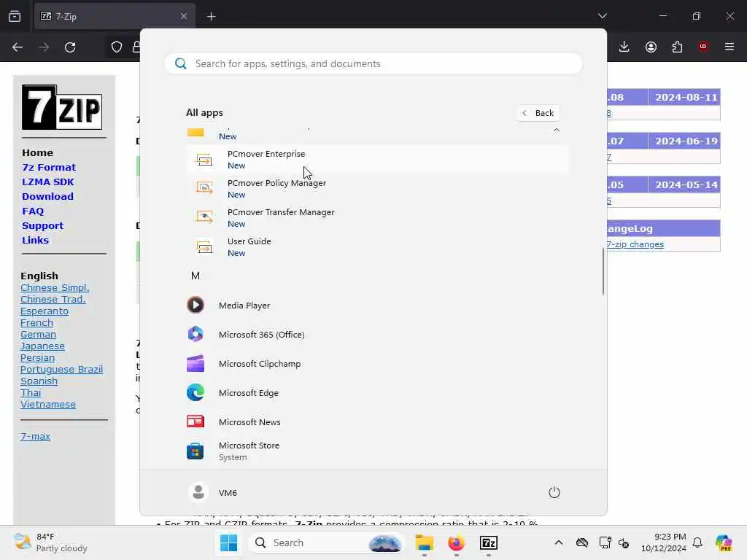Open Links page in sidebar
Image resolution: width=747 pixels, height=560 pixels.
(35, 240)
